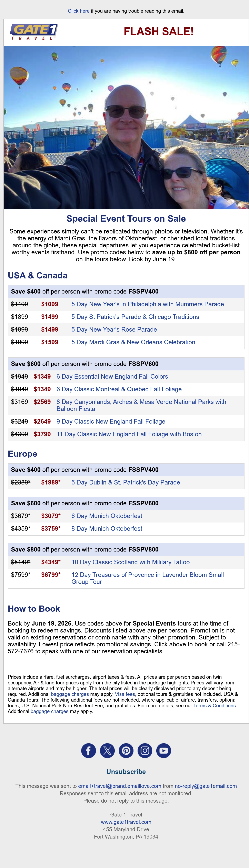Open 10 Day Classic Scotland Military Tattoo
This screenshot has width=249, height=868.
(131, 562)
